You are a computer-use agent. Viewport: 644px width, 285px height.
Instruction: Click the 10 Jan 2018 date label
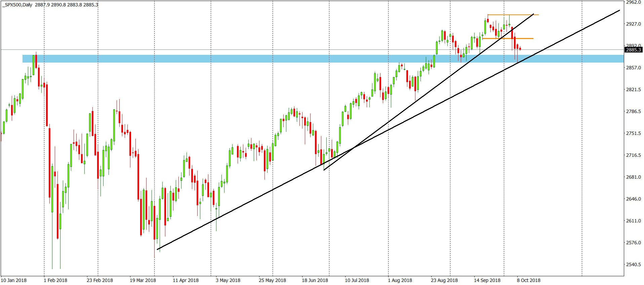point(14,280)
